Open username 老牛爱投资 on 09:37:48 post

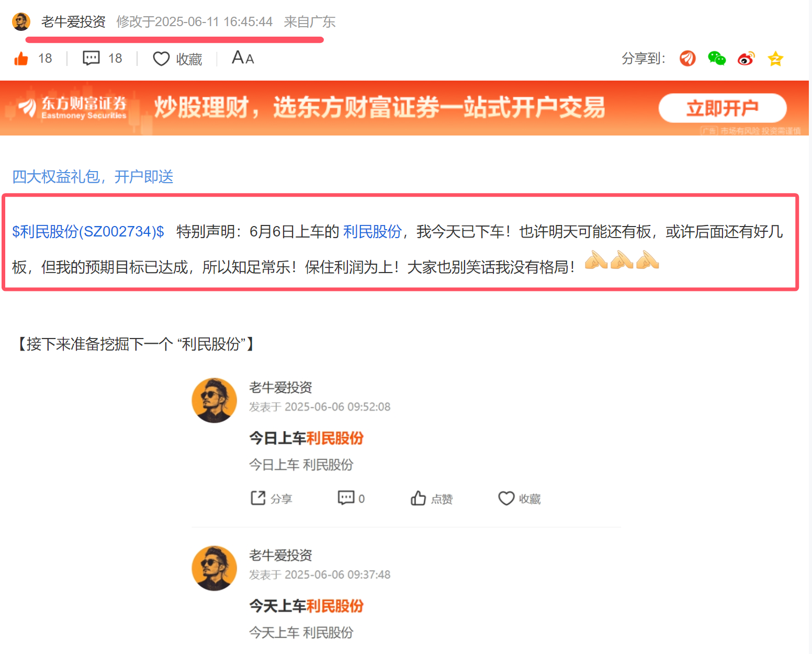coord(280,555)
